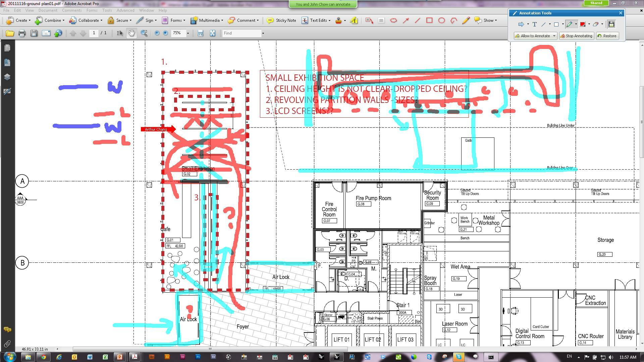The image size is (644, 362).
Task: Click the zoom in plus button
Action: coord(165,33)
